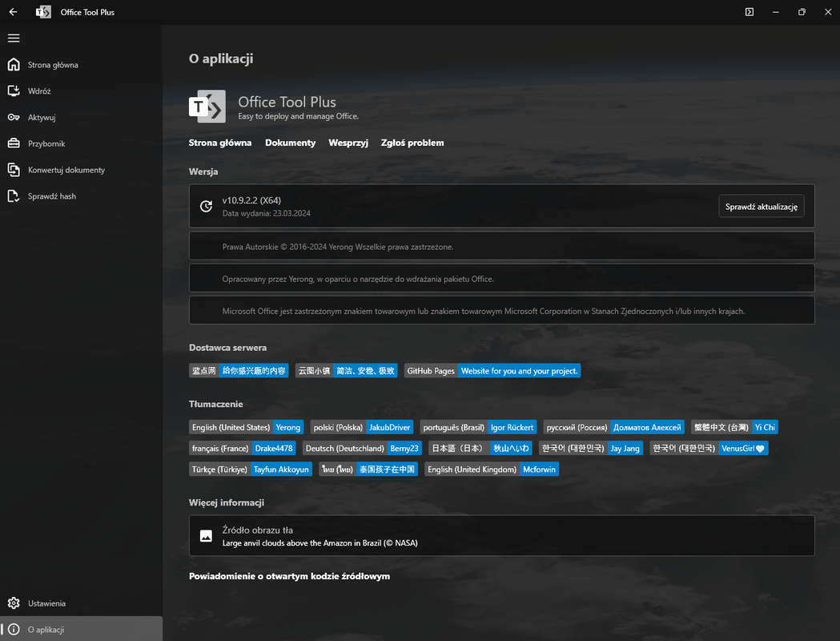The height and width of the screenshot is (641, 840).
Task: Click the Wdróż deploy icon
Action: [x=14, y=91]
